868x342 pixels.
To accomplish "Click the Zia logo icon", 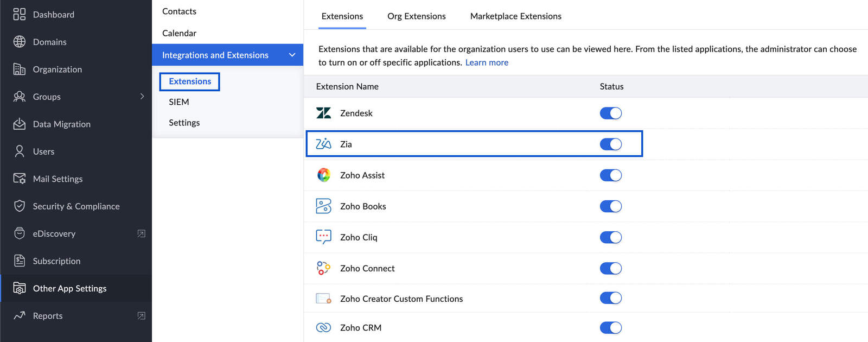I will tap(323, 144).
